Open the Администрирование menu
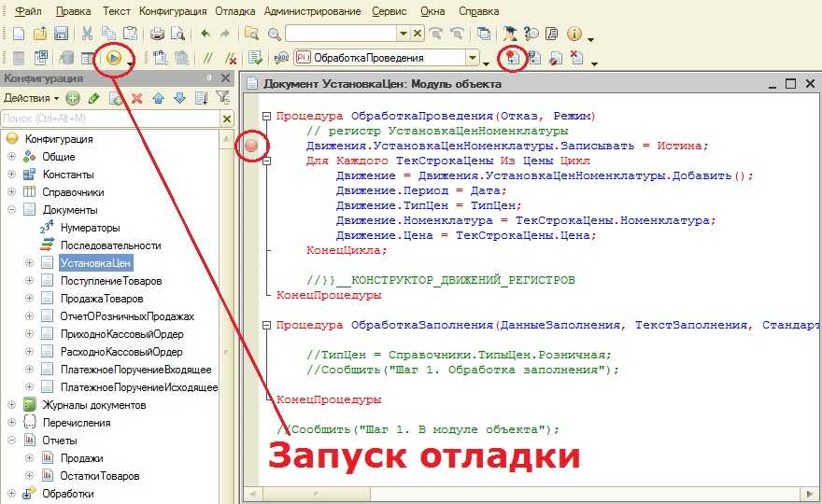 click(312, 11)
